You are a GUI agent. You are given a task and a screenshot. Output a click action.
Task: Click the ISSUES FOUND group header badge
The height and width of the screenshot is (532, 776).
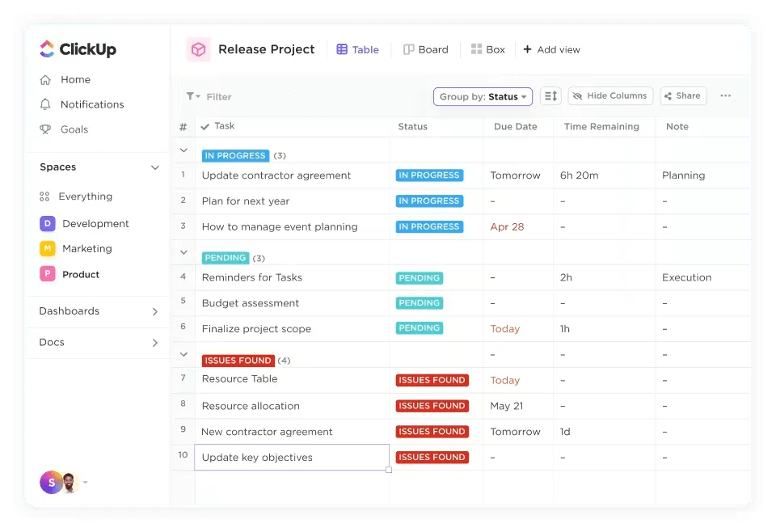tap(238, 361)
